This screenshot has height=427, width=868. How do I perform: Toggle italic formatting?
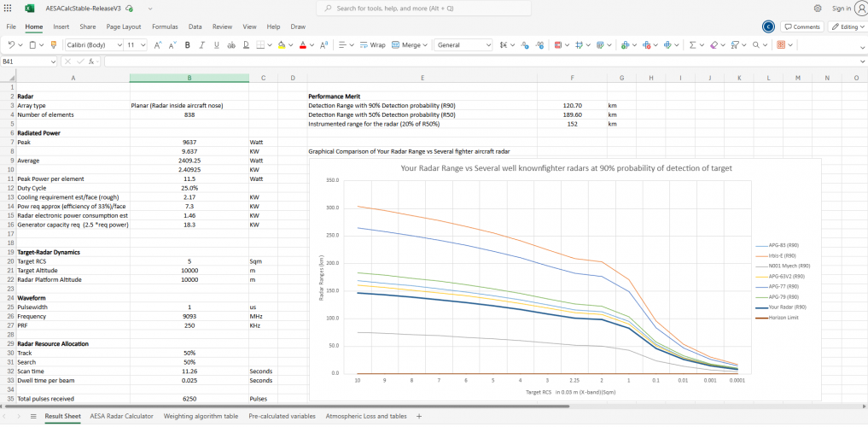pyautogui.click(x=201, y=45)
